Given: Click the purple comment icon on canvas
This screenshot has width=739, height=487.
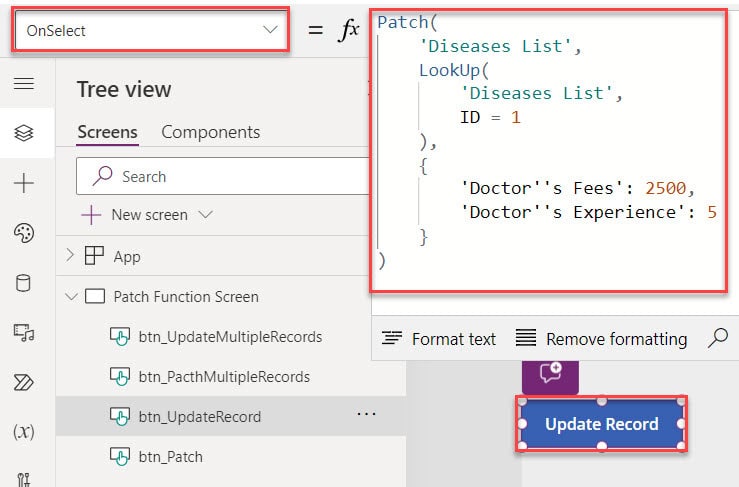Looking at the screenshot, I should click(550, 375).
